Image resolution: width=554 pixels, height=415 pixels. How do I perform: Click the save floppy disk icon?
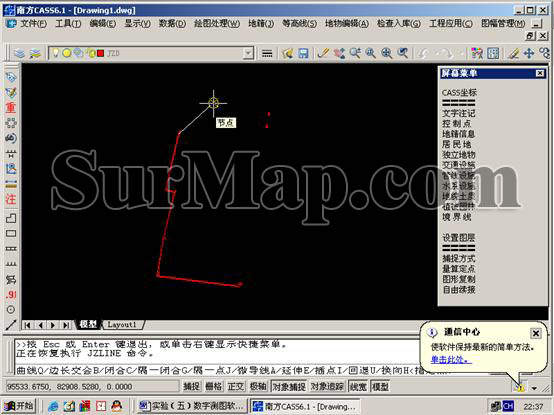click(x=303, y=54)
